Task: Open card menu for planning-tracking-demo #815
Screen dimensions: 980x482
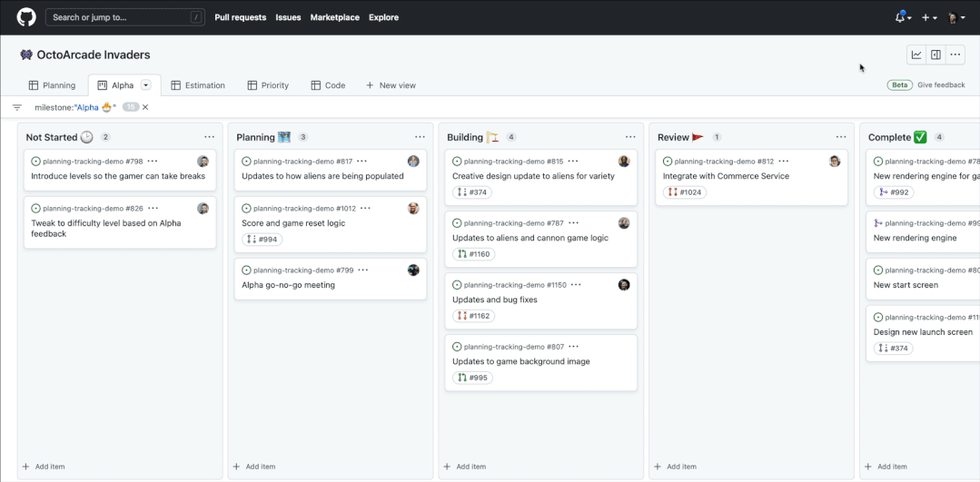Action: tap(573, 161)
